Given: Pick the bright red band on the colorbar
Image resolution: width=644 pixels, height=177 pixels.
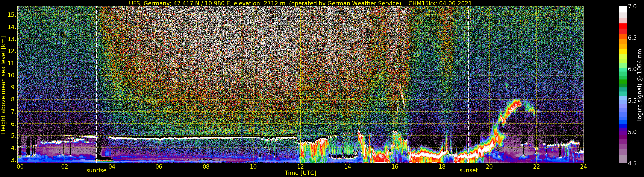Looking at the screenshot, I should tap(623, 26).
